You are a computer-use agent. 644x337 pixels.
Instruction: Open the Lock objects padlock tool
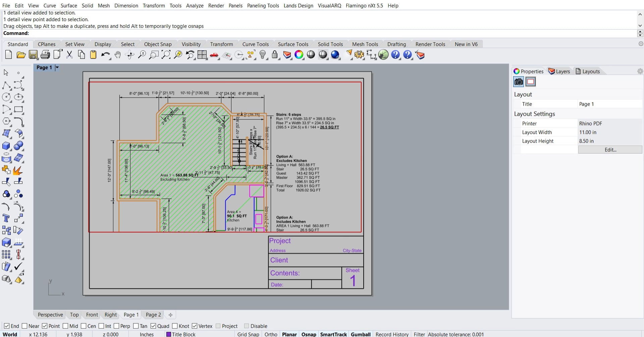[275, 55]
